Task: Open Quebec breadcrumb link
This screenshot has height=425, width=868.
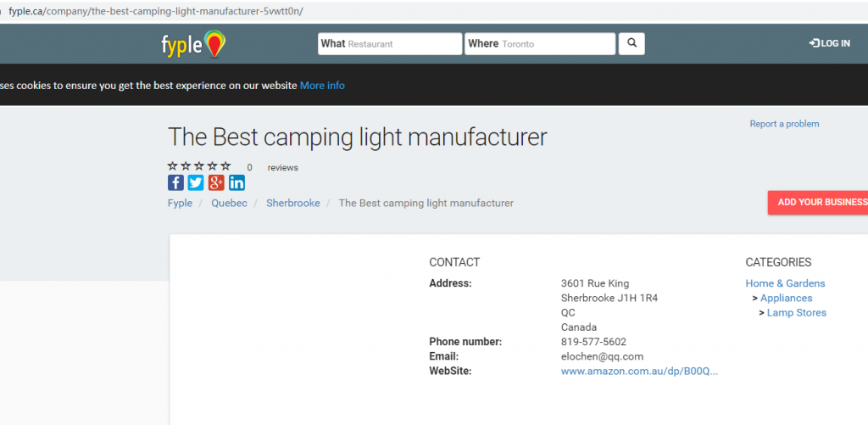Action: click(229, 204)
